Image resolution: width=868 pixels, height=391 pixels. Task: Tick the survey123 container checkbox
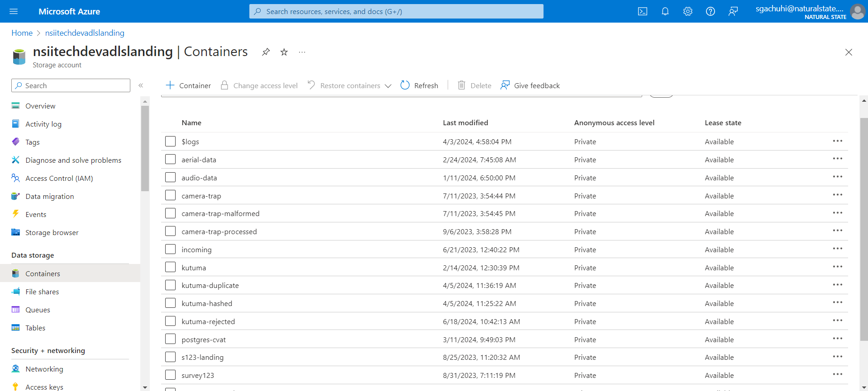170,375
